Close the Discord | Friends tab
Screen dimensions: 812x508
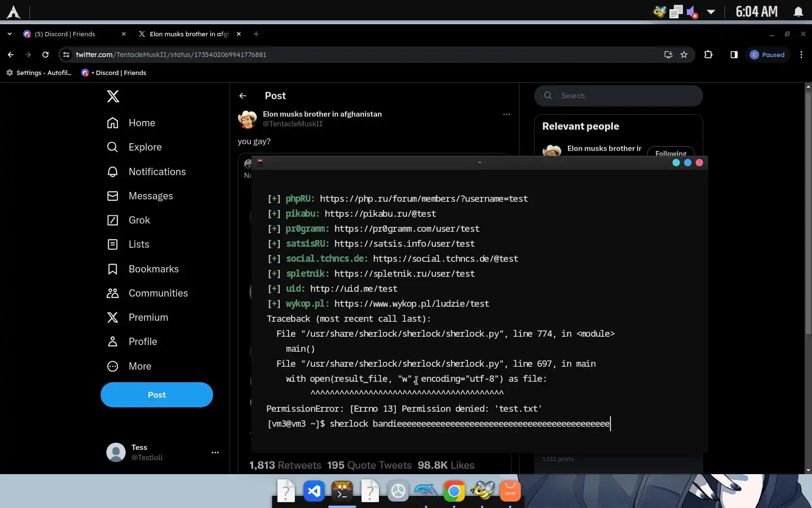tap(124, 34)
